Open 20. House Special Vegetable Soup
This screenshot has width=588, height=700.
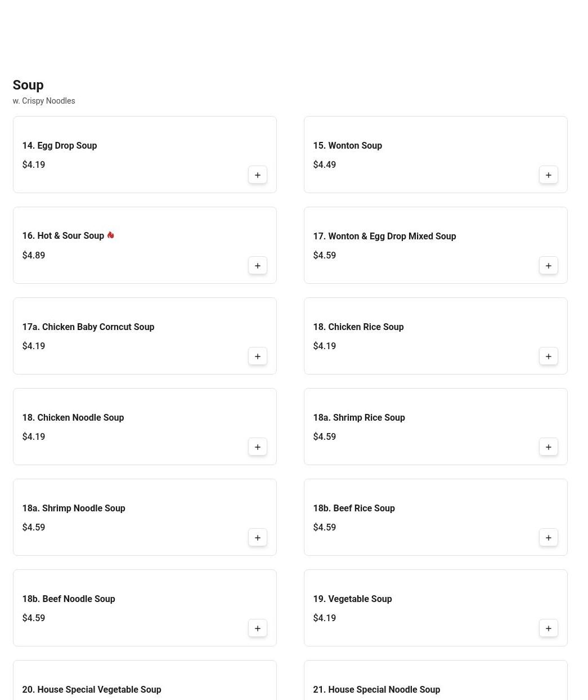[x=92, y=689]
